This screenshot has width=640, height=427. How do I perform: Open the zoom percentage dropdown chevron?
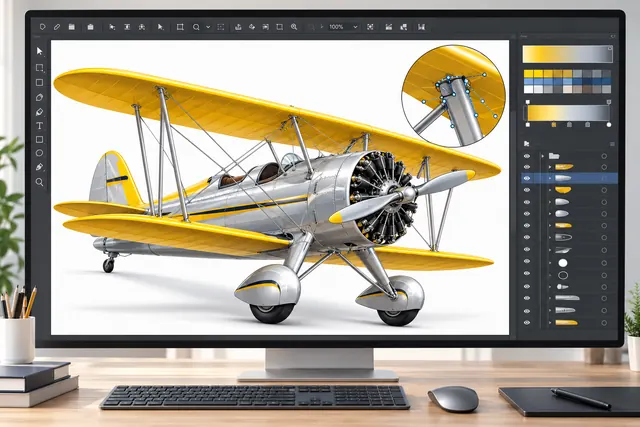[x=355, y=27]
